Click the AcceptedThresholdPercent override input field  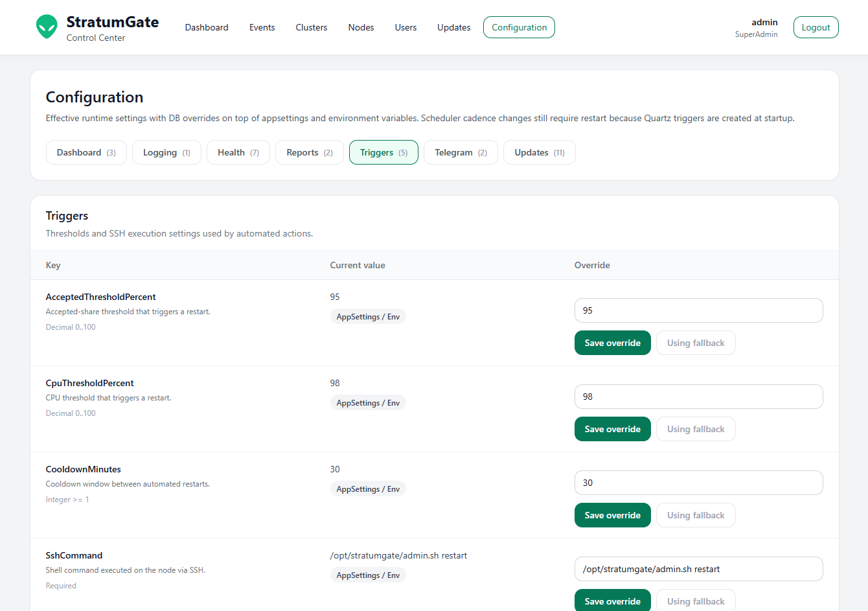click(x=698, y=310)
